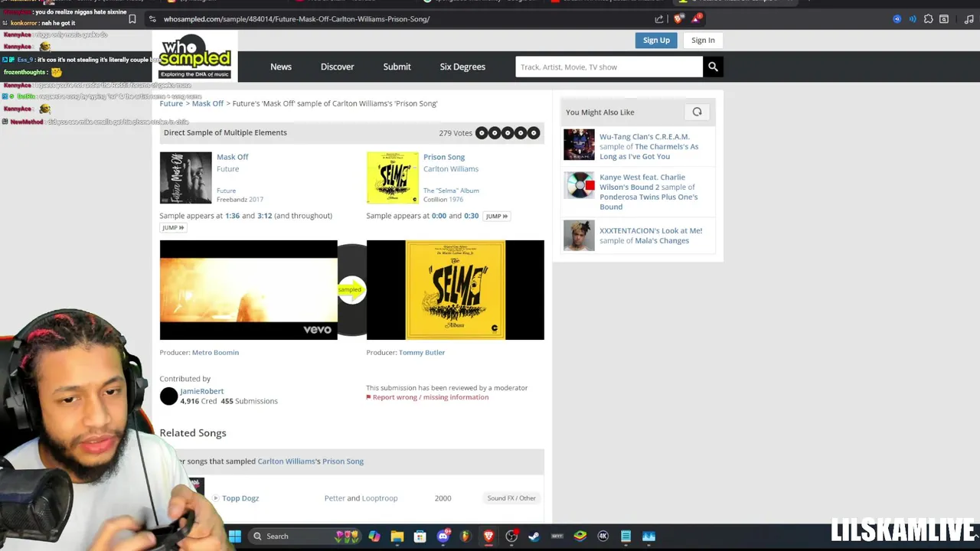
Task: Click Report wrong / missing information
Action: click(x=430, y=397)
